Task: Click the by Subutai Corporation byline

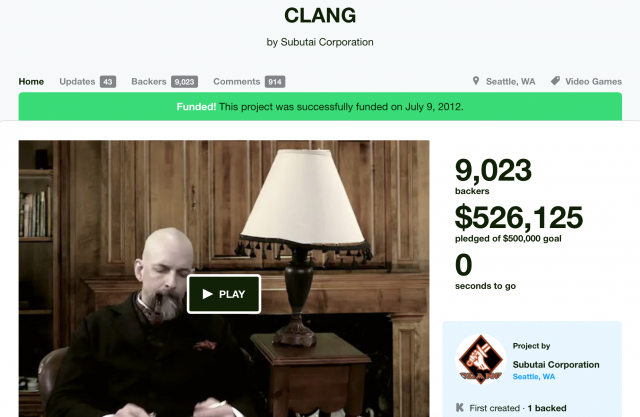Action: pyautogui.click(x=320, y=42)
